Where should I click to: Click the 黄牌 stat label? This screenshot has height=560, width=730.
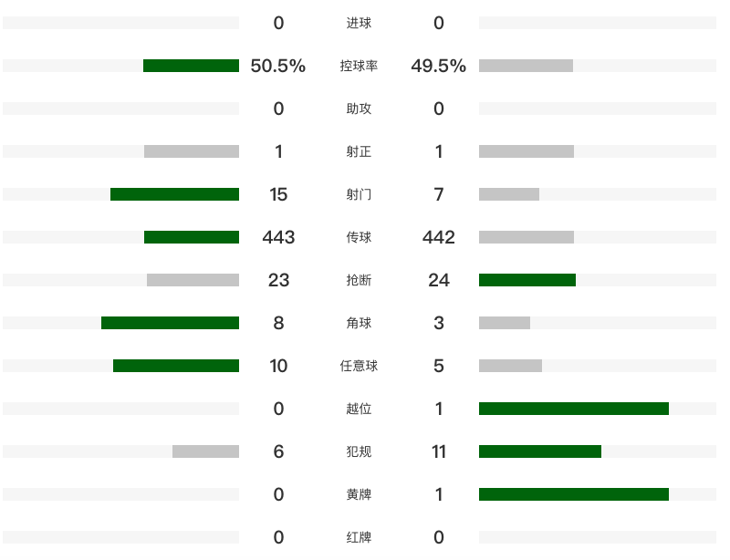[x=359, y=494]
